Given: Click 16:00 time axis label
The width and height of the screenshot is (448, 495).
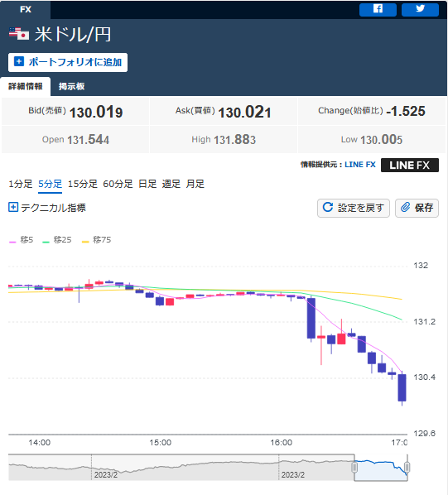Looking at the screenshot, I should [x=281, y=443].
